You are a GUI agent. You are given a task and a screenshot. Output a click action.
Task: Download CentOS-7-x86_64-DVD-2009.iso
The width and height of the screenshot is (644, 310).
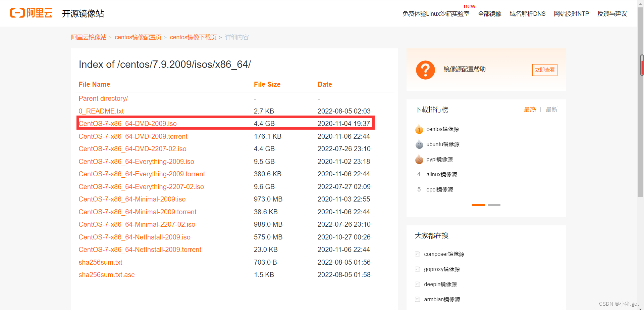[x=128, y=124]
